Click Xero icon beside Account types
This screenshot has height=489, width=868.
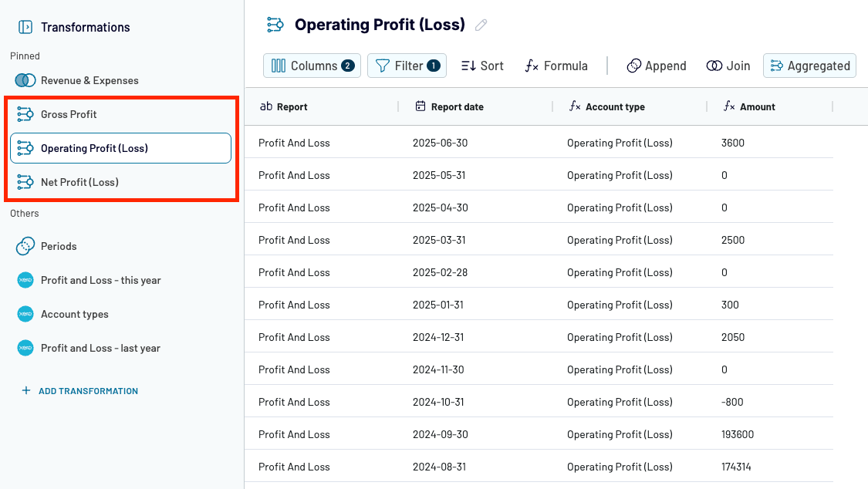click(x=25, y=314)
